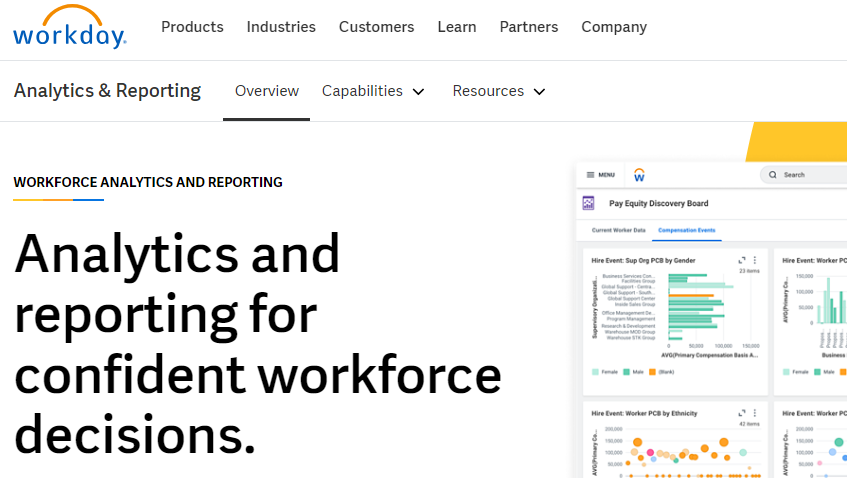Viewport: 847px width, 478px height.
Task: Click the Pay Equity Discovery Board icon
Action: point(588,203)
